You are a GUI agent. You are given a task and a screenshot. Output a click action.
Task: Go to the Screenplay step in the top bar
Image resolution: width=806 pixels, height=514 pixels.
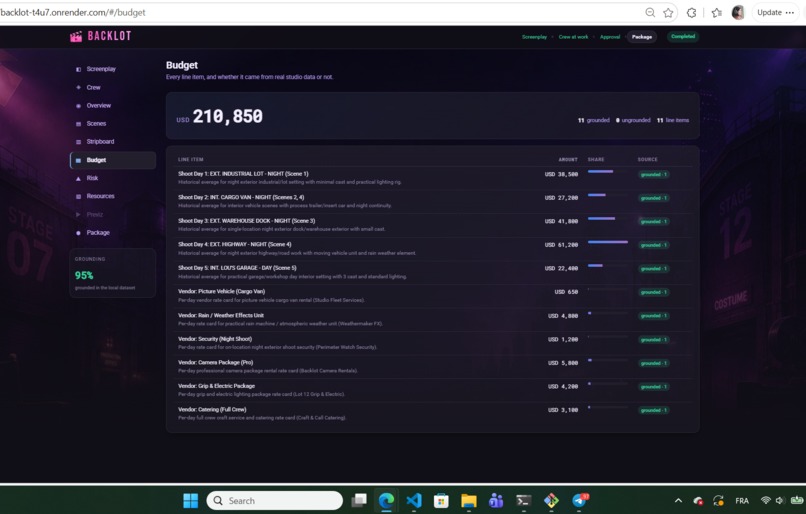click(x=534, y=37)
